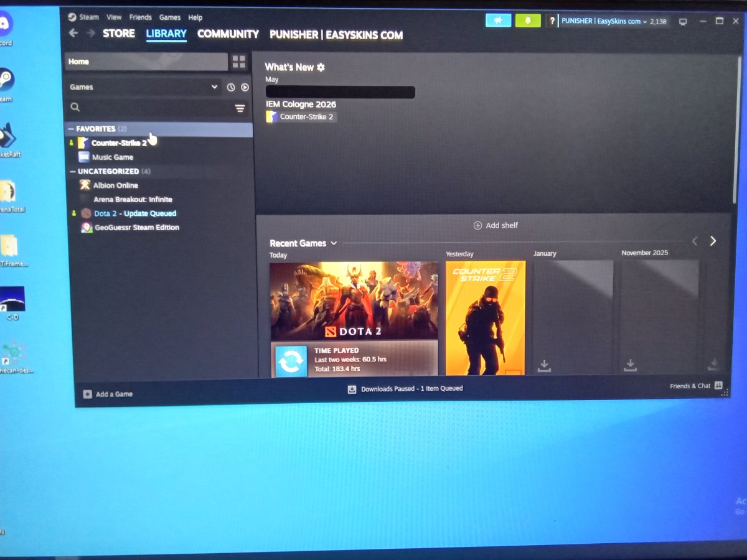Open the Counter-Strike 2 cover art tile
Image resolution: width=747 pixels, height=560 pixels.
tap(486, 318)
